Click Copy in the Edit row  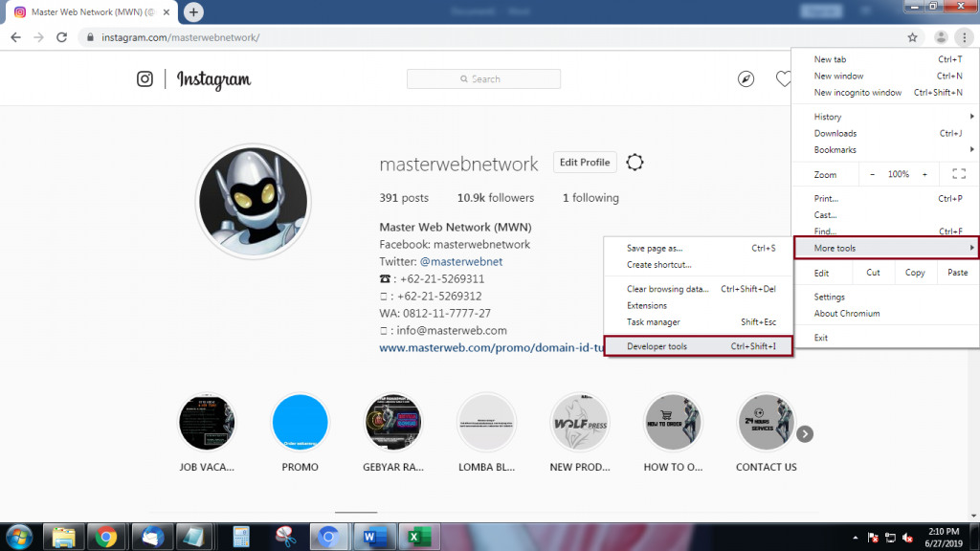[x=915, y=273]
